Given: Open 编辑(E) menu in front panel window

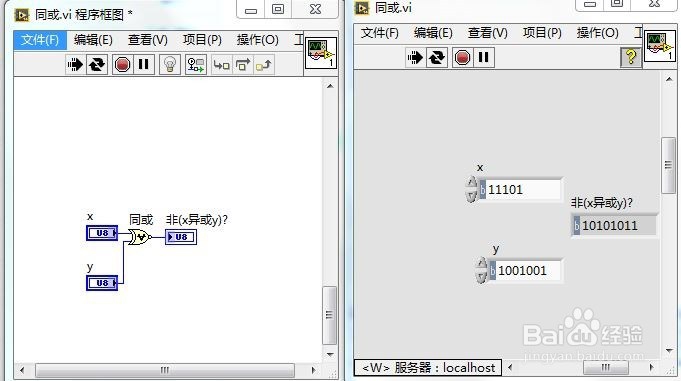Looking at the screenshot, I should [433, 33].
